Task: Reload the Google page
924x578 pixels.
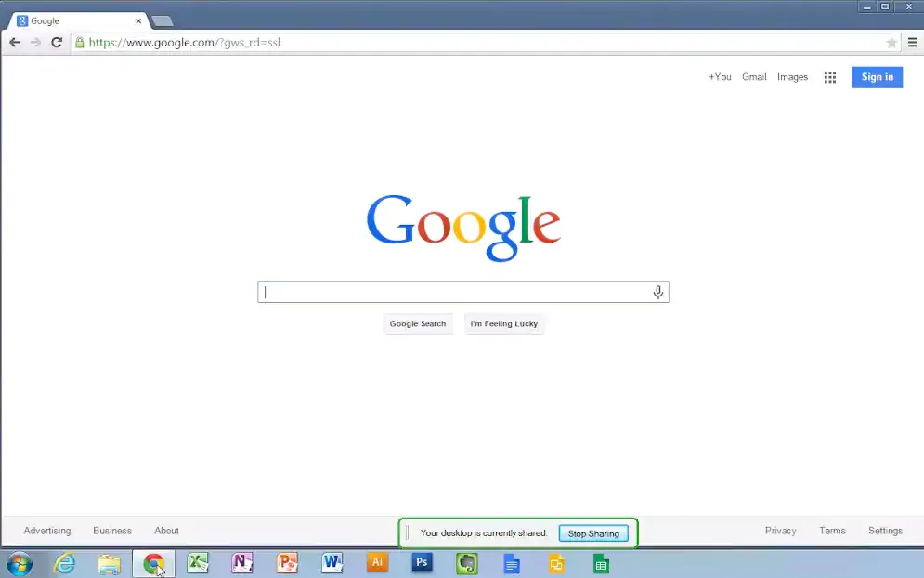Action: click(x=57, y=43)
